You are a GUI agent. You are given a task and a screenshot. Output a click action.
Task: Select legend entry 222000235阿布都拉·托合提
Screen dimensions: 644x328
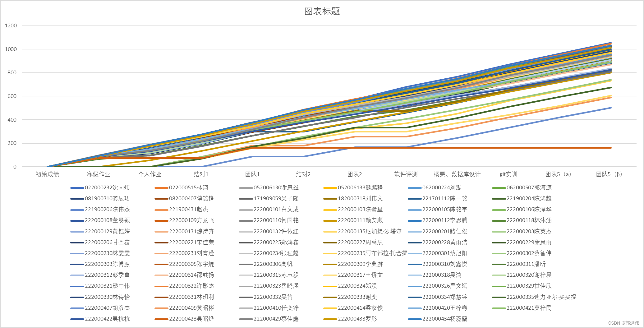coord(372,253)
